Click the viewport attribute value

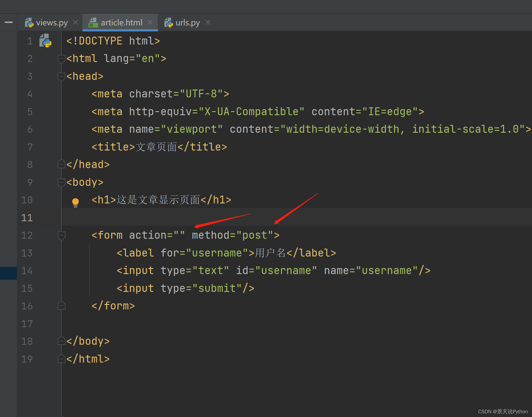point(192,129)
